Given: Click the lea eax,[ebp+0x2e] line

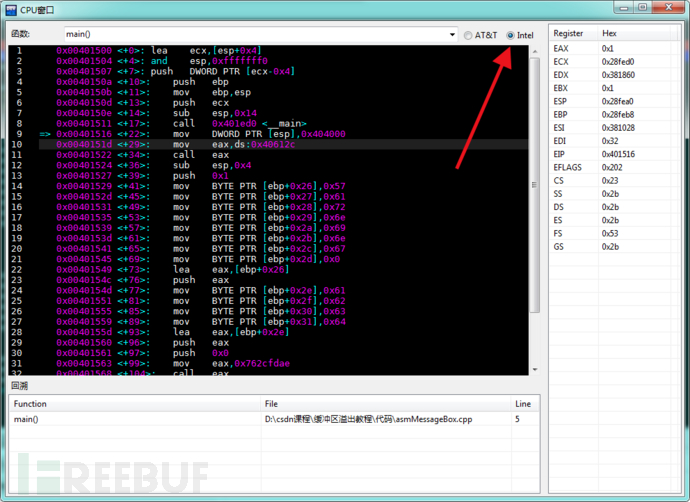Looking at the screenshot, I should (x=284, y=332).
